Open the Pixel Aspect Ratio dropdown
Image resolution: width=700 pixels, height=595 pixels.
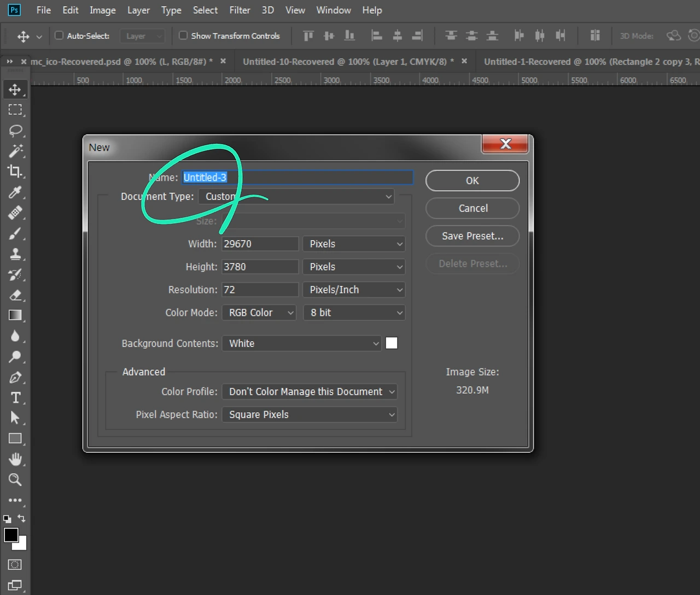pos(310,415)
